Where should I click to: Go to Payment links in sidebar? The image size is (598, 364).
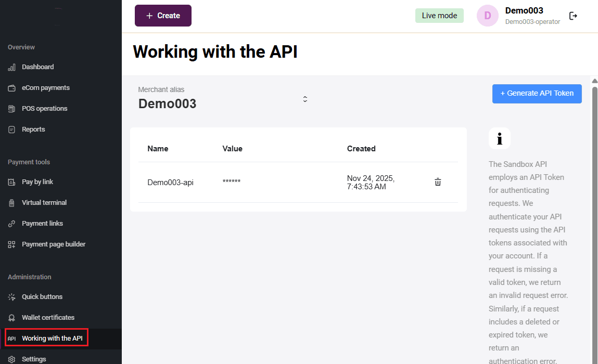click(42, 224)
